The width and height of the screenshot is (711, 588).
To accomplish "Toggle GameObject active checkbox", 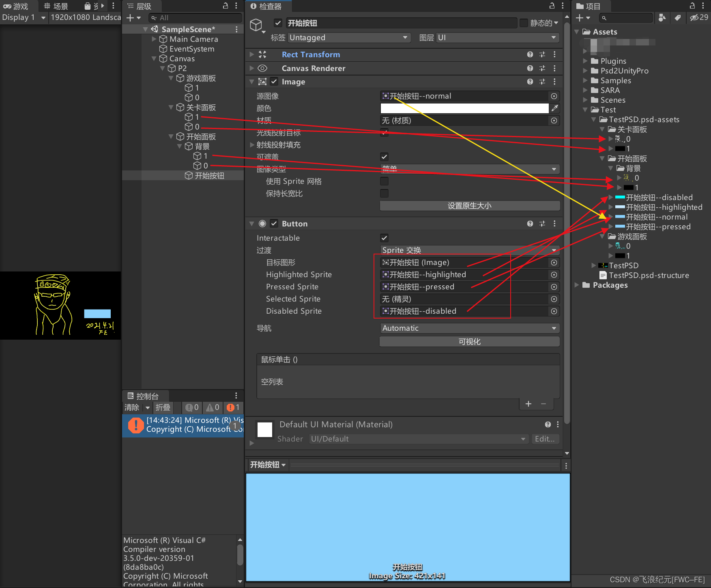I will coord(278,23).
